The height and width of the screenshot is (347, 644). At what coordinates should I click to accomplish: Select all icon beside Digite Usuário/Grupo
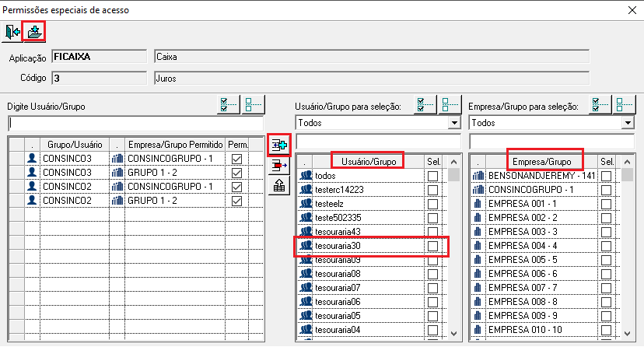click(x=229, y=105)
